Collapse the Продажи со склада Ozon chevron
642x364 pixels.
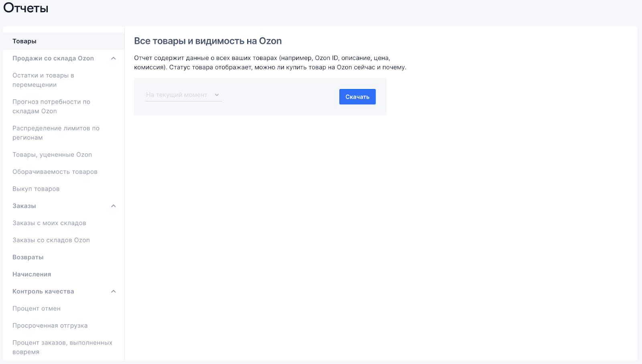114,59
